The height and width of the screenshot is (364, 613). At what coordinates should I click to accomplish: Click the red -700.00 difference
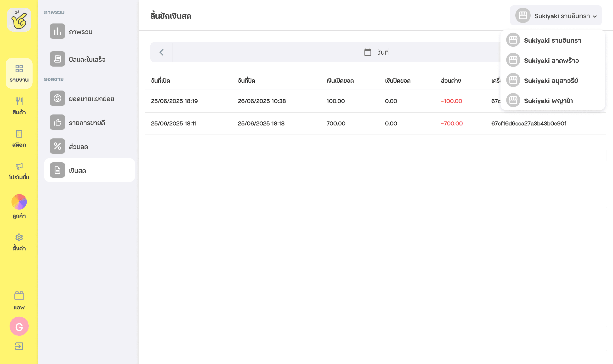[452, 123]
